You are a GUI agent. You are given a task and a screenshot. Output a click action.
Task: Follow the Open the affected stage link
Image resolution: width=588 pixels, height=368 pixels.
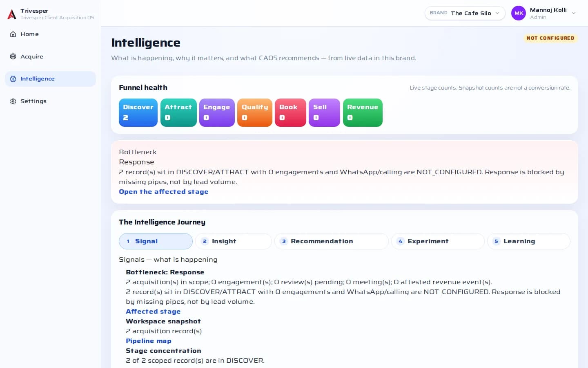(164, 192)
